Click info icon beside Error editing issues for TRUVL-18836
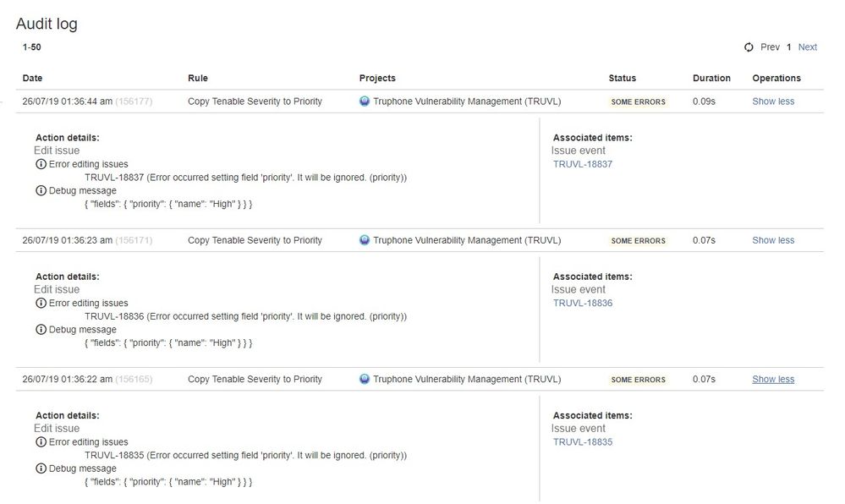Screen dimensions: 845x504 [41, 303]
